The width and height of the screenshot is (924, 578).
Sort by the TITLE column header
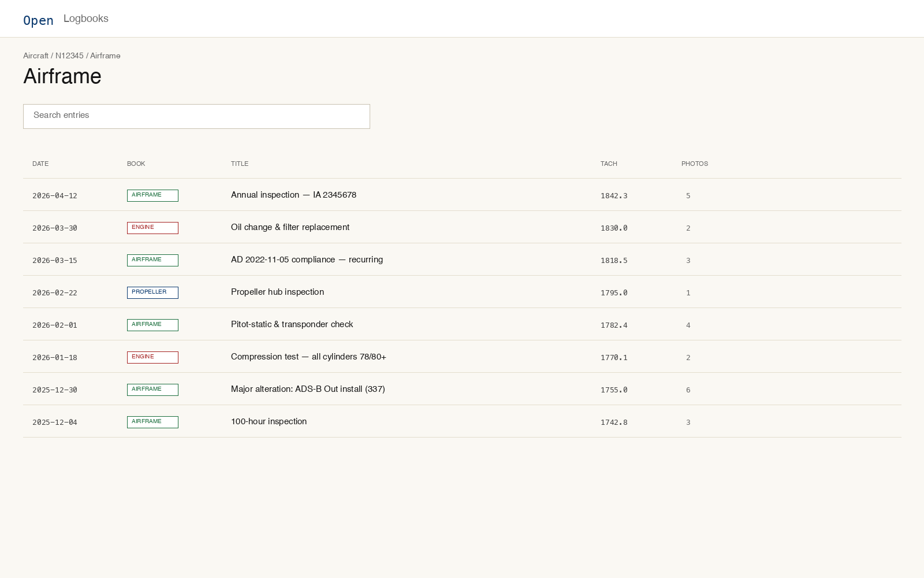pos(240,164)
